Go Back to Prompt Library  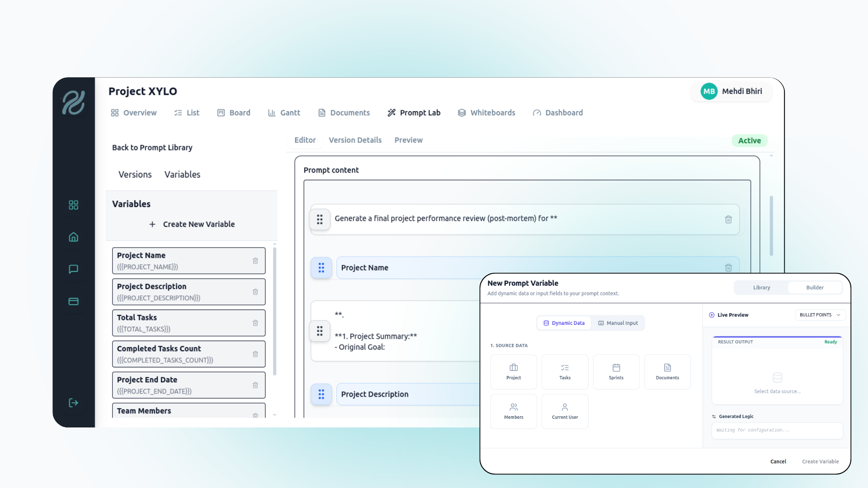(x=152, y=147)
